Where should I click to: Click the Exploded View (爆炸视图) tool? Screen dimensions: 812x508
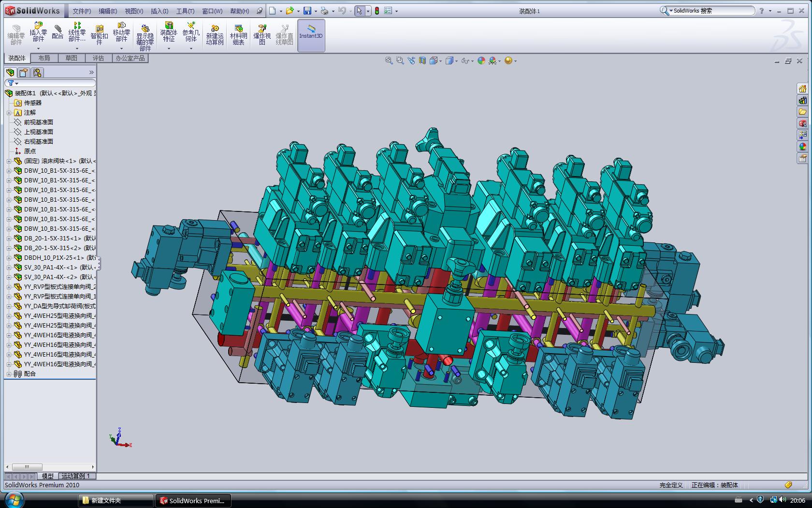point(262,35)
